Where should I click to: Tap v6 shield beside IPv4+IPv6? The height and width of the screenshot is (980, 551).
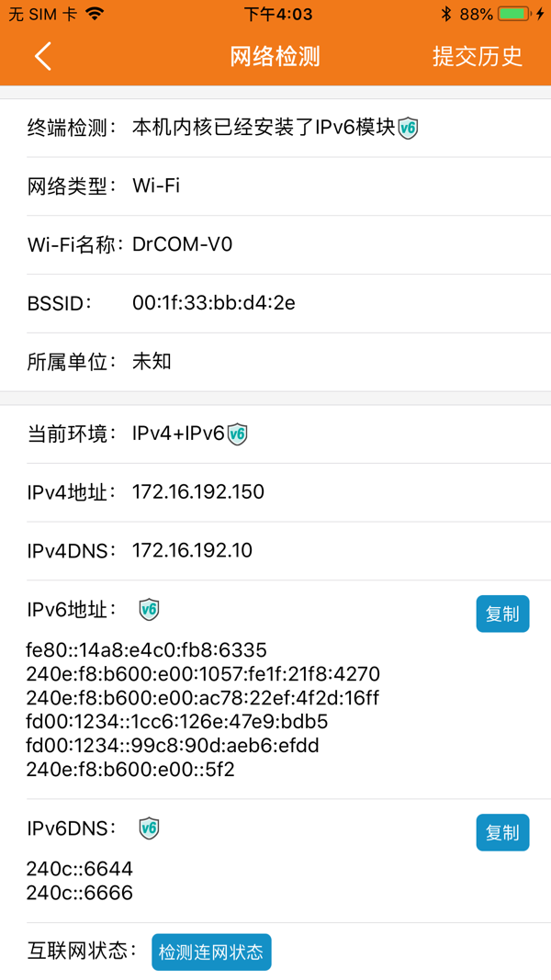click(238, 434)
